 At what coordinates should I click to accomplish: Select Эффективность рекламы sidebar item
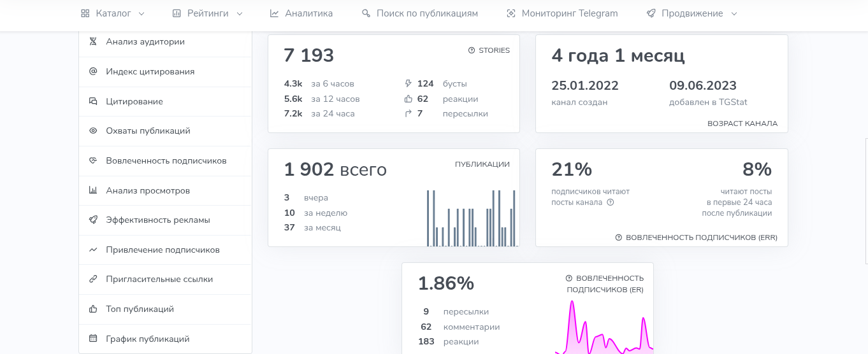[x=165, y=220]
